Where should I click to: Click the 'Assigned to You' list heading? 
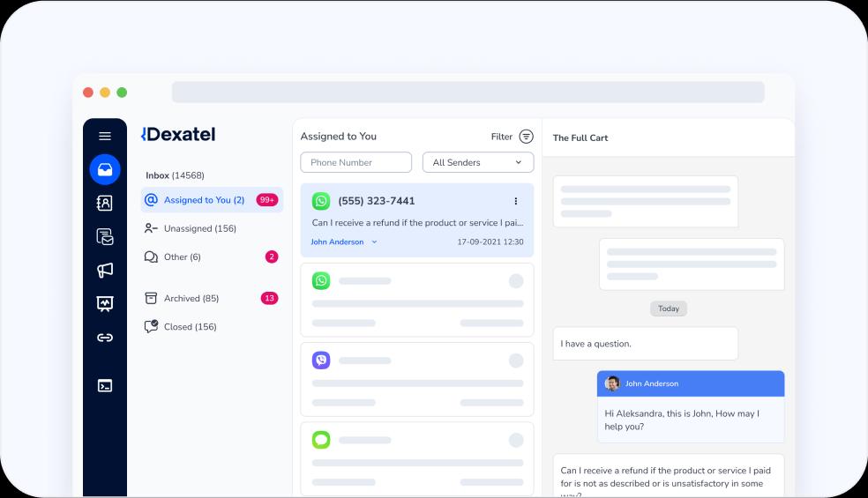(338, 136)
